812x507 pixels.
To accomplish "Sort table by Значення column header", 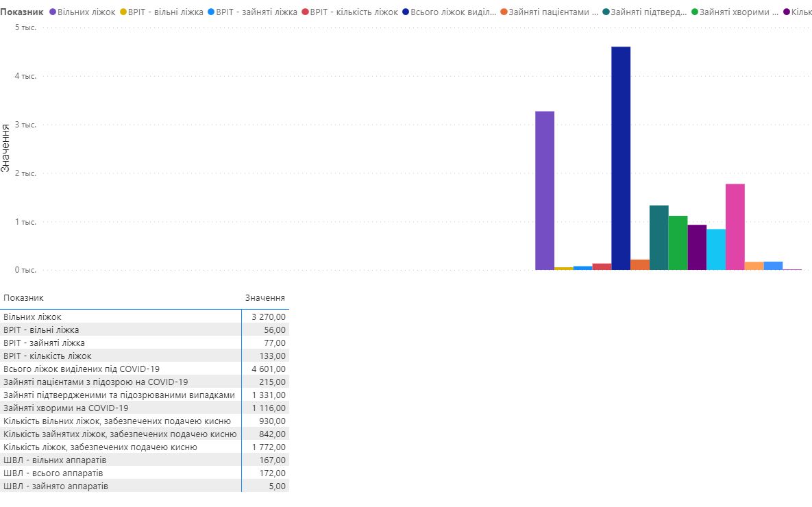I will [x=265, y=298].
